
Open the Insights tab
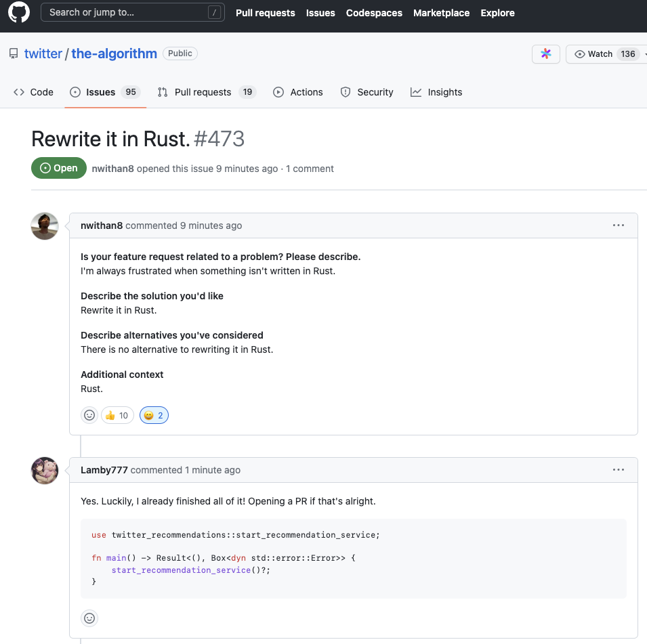click(436, 92)
